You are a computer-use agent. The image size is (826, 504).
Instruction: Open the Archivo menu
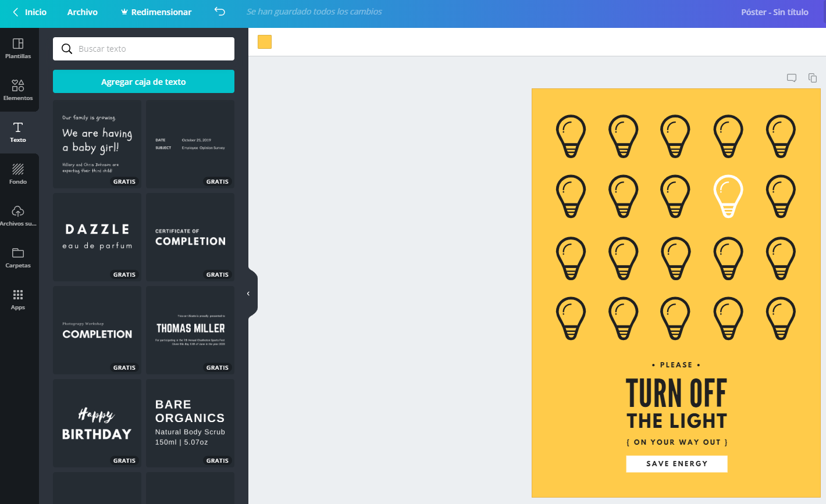tap(83, 12)
